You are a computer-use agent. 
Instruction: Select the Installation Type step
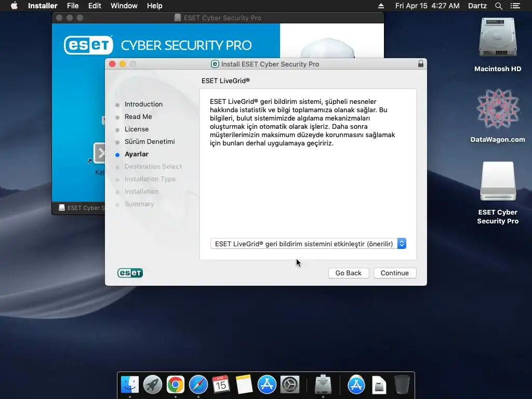[150, 179]
